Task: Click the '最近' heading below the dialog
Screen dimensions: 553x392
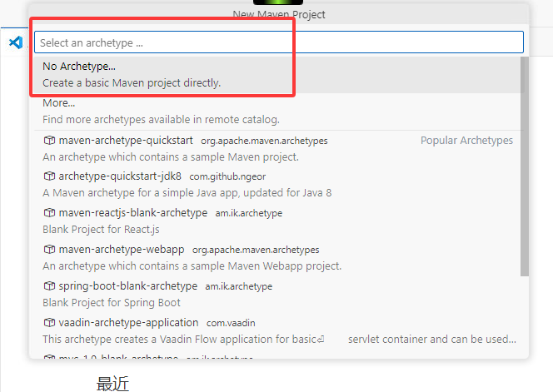Action: tap(113, 384)
